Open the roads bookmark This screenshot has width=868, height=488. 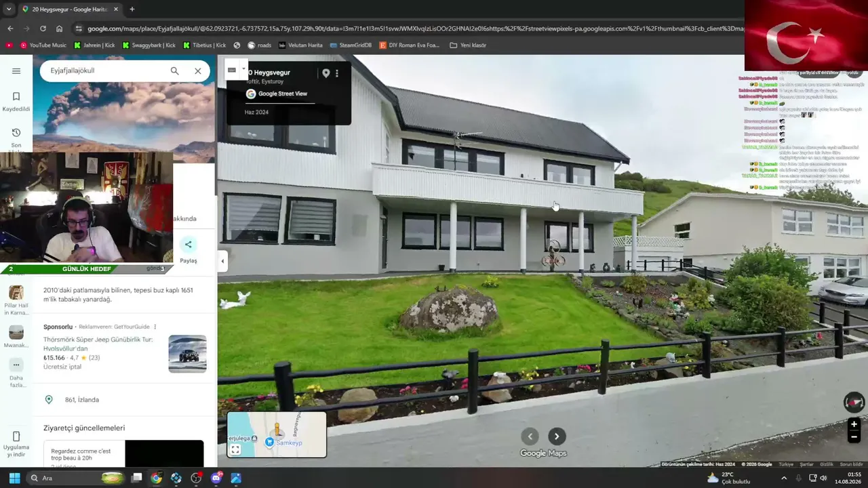259,45
